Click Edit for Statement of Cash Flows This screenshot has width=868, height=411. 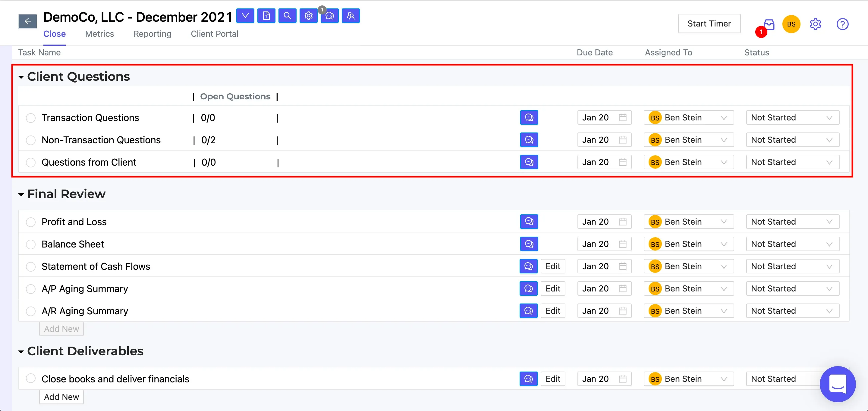pyautogui.click(x=553, y=266)
